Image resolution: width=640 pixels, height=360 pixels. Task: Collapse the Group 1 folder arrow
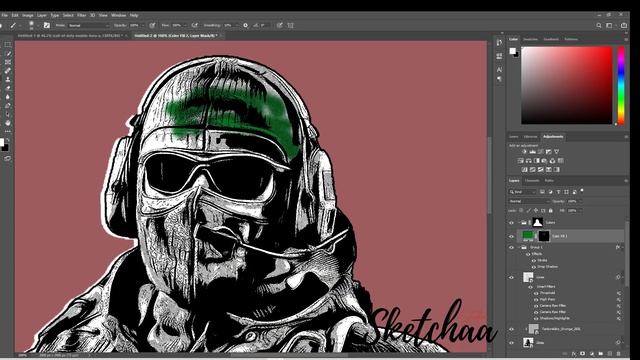coord(519,247)
